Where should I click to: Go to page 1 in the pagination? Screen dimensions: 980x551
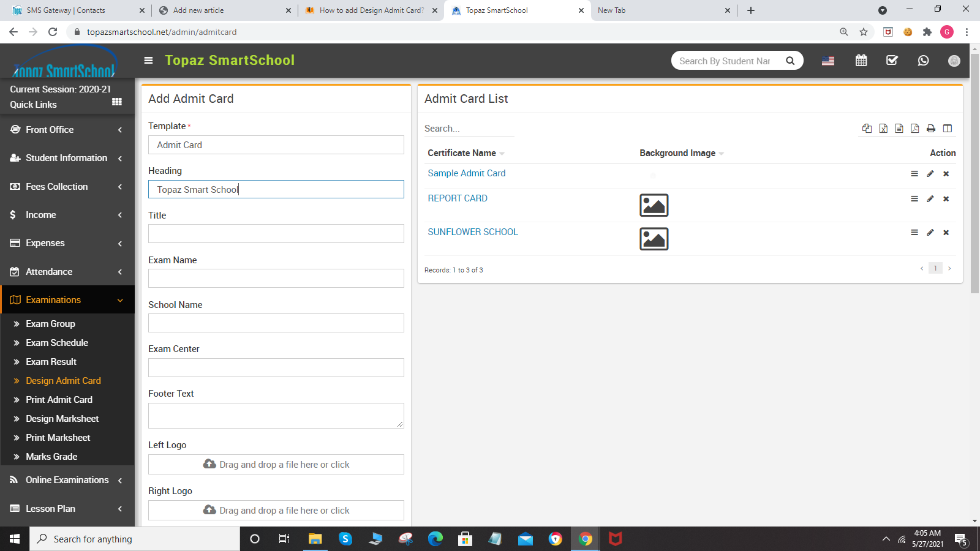pyautogui.click(x=935, y=268)
